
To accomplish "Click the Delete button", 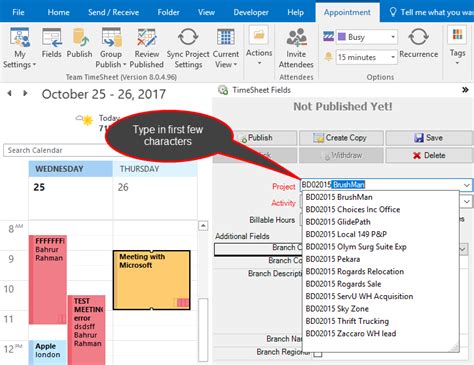I will [429, 155].
